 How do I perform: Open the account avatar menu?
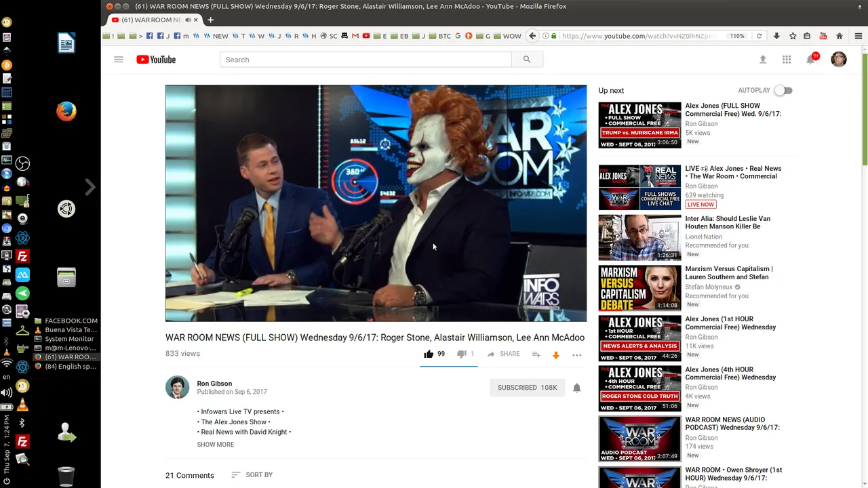point(839,60)
